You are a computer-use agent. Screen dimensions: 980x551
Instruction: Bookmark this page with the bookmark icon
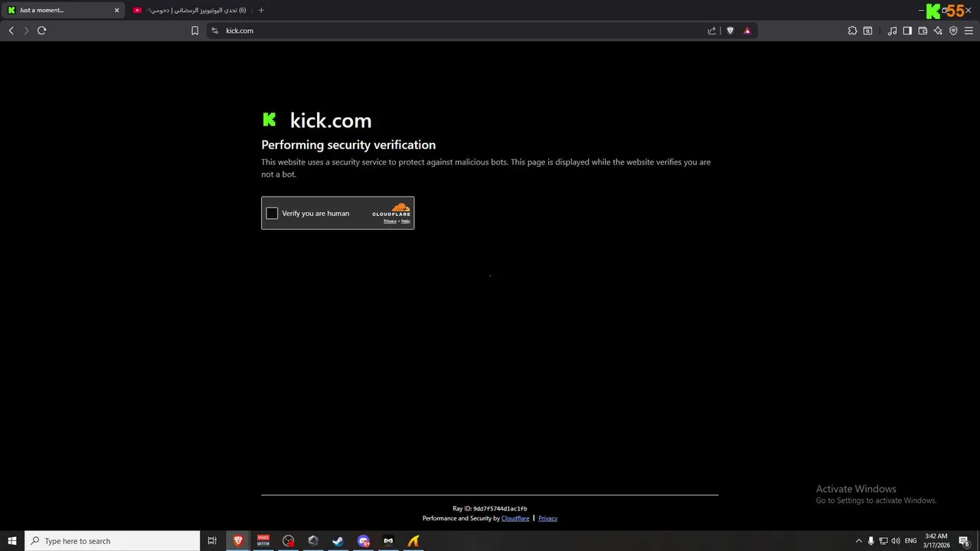pos(194,31)
